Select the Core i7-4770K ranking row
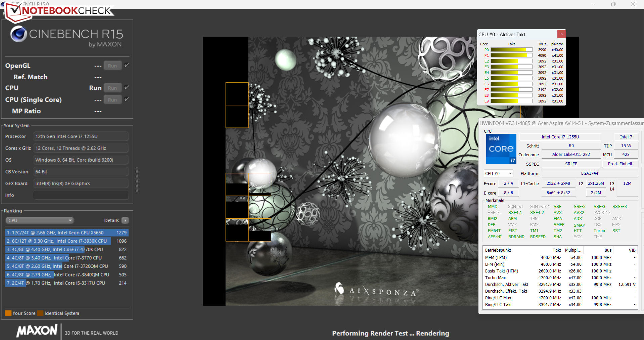The height and width of the screenshot is (340, 644). pos(66,250)
